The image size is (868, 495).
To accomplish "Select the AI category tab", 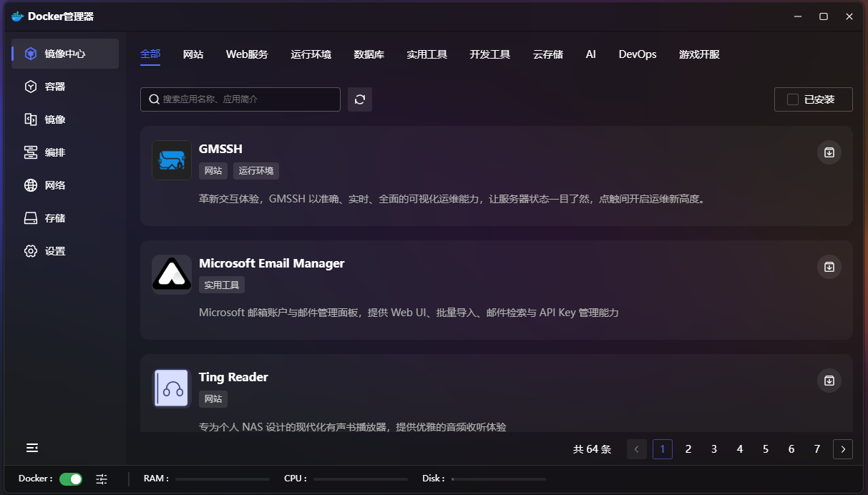I will (590, 54).
